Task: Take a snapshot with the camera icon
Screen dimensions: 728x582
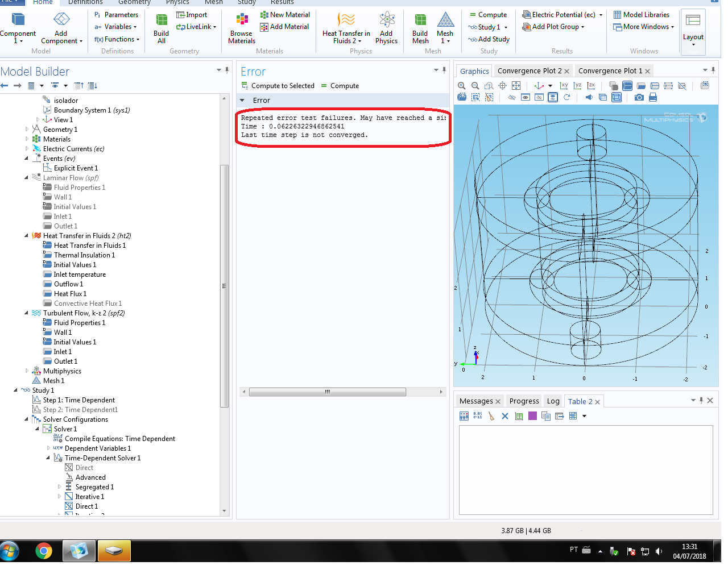Action: [x=639, y=98]
